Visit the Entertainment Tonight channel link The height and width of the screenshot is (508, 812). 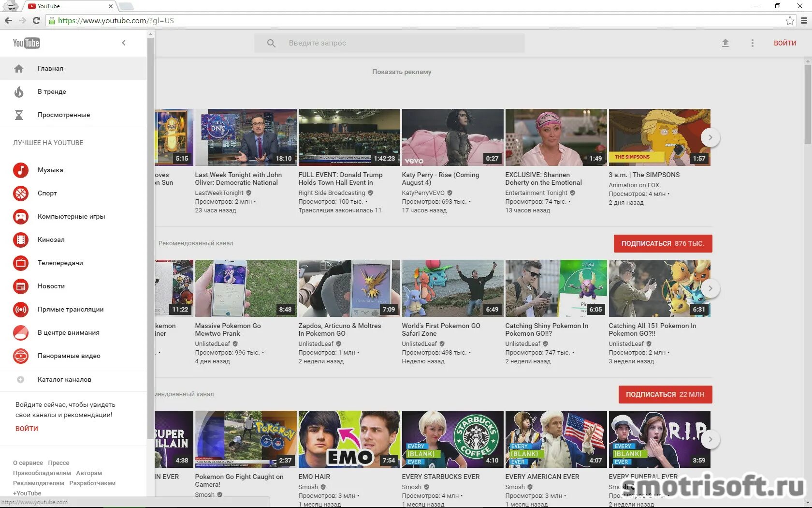536,193
